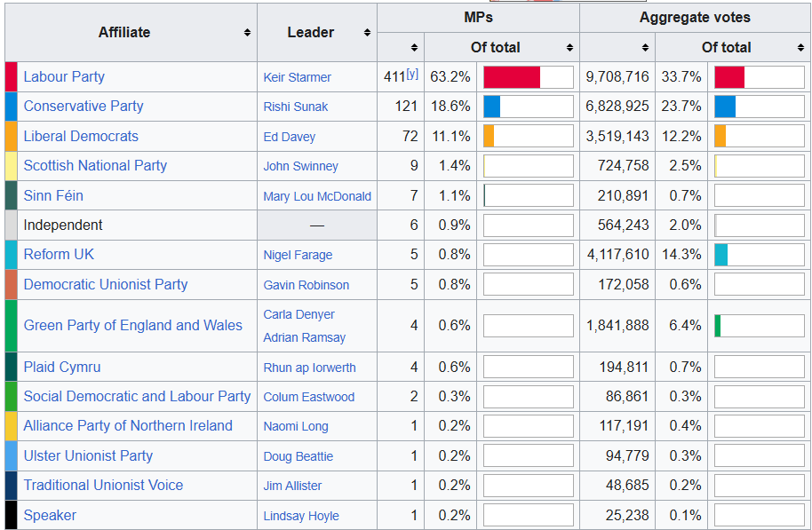This screenshot has width=812, height=530.
Task: Click Liberal Democrats orange color swatch
Action: coord(12,136)
